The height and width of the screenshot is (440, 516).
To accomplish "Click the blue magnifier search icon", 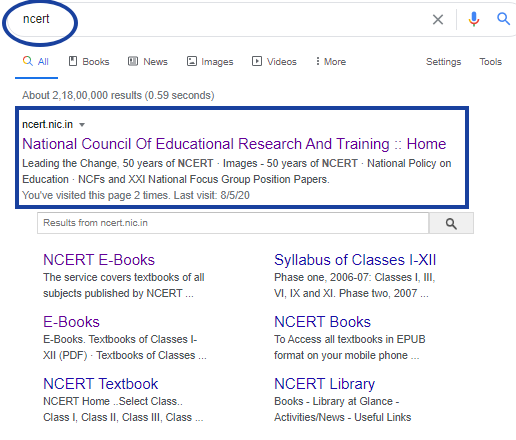I will [x=503, y=19].
